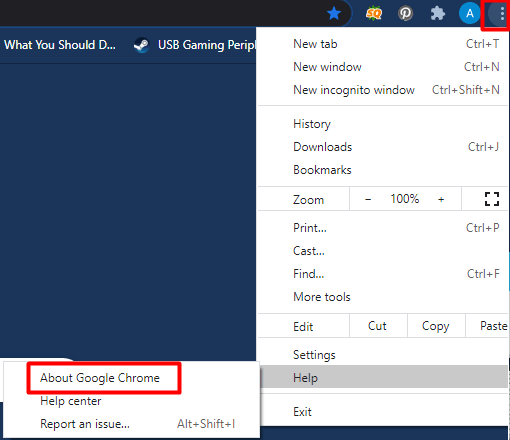
Task: Open the Steam-icon bookmark USB Gaming Periph
Action: (194, 45)
